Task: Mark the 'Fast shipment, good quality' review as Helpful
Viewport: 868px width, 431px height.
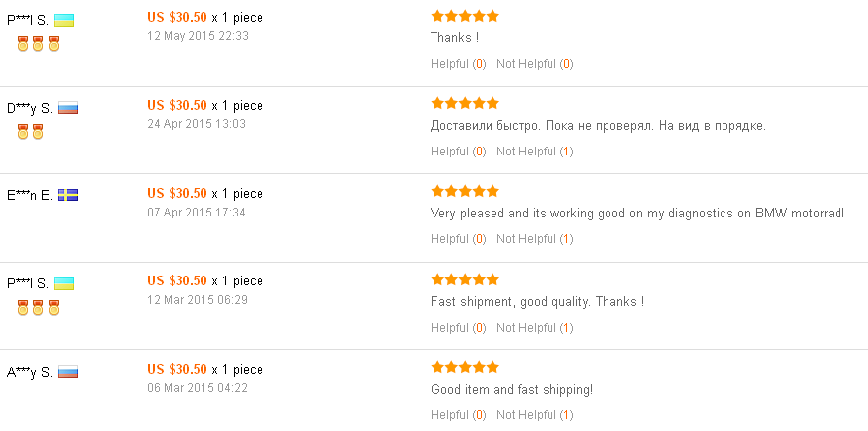Action: (x=458, y=328)
